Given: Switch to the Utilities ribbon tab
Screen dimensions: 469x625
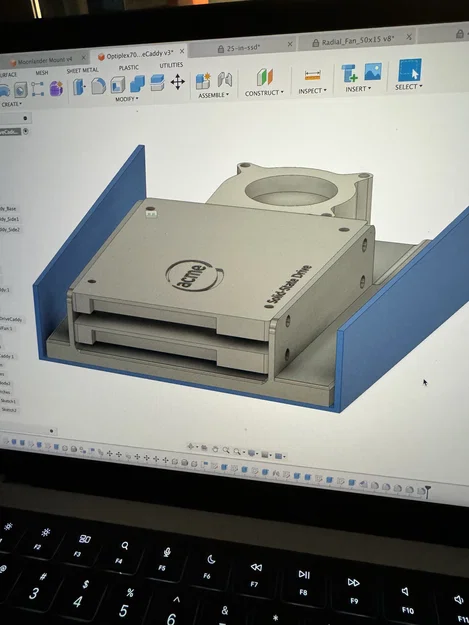Looking at the screenshot, I should 171,65.
